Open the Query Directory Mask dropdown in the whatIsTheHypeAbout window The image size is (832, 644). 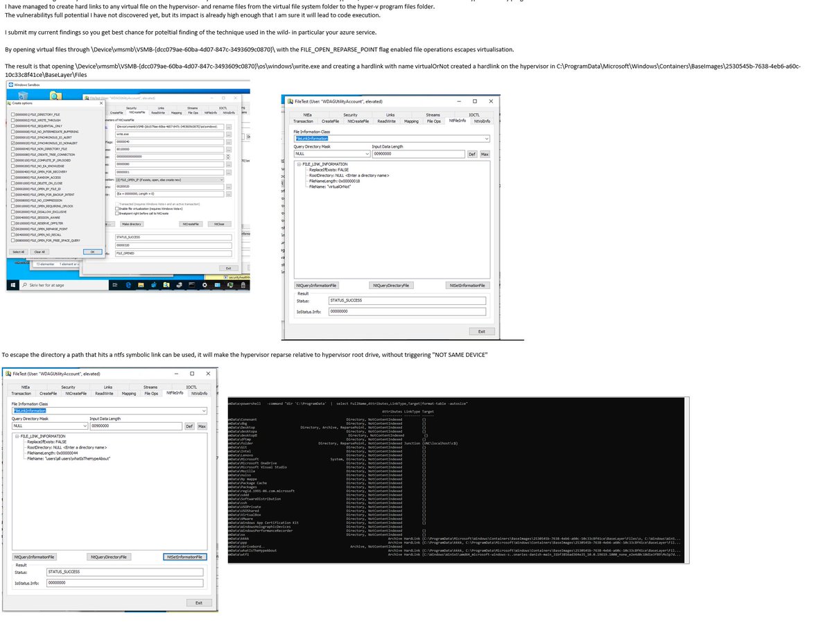(85, 426)
